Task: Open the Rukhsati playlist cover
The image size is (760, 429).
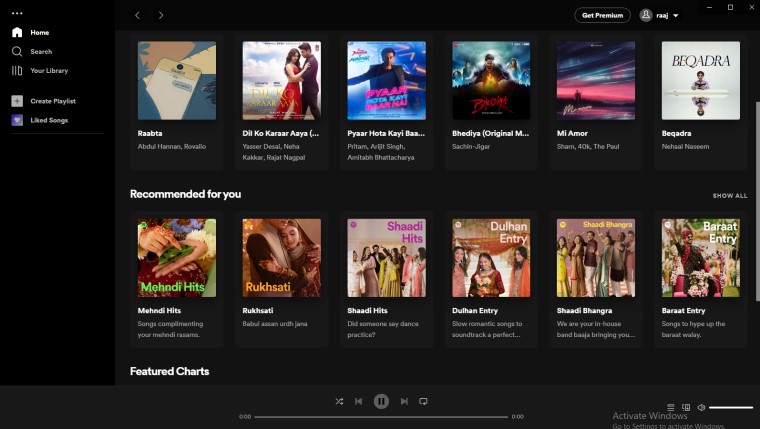Action: point(282,258)
